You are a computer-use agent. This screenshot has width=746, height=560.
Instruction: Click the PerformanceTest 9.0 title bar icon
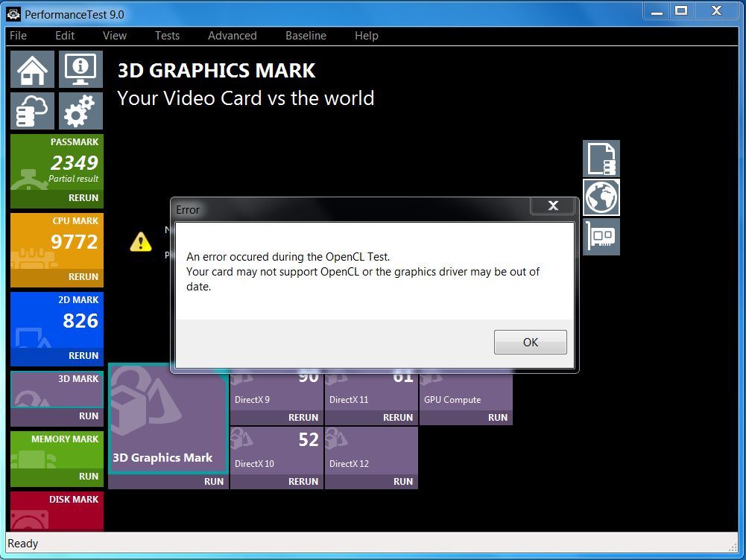tap(13, 14)
